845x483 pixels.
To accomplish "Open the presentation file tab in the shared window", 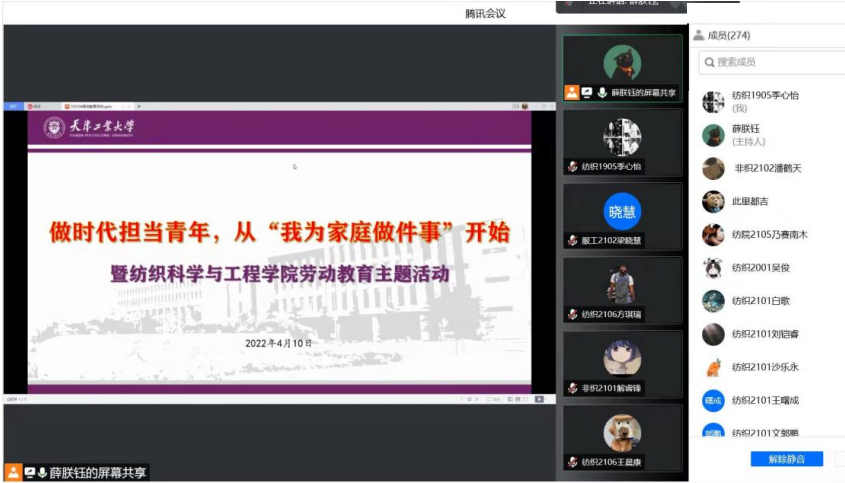I will pos(97,106).
